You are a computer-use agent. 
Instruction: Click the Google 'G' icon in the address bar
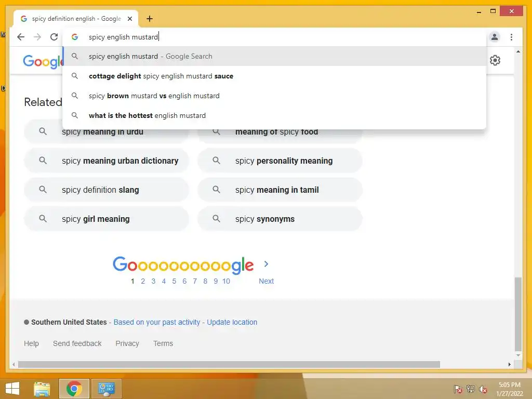75,37
